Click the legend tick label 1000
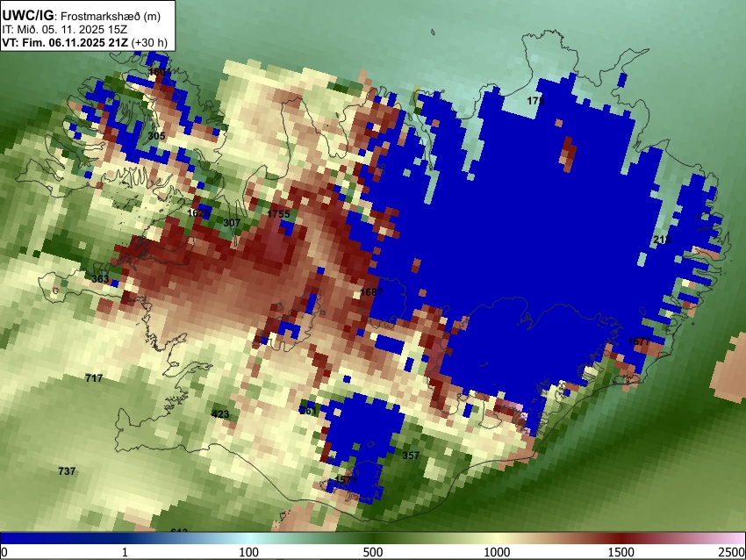Viewport: 746px width, 560px height. 497,552
